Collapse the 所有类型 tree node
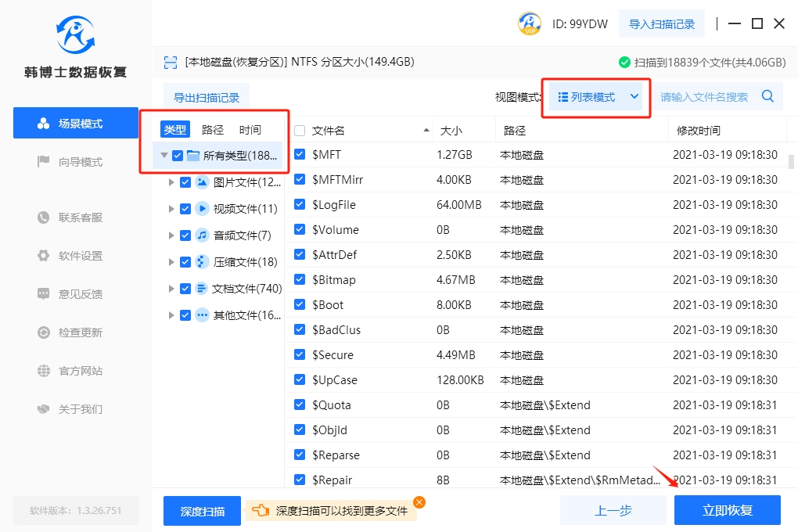Screen dimensions: 798x532 tap(164, 156)
